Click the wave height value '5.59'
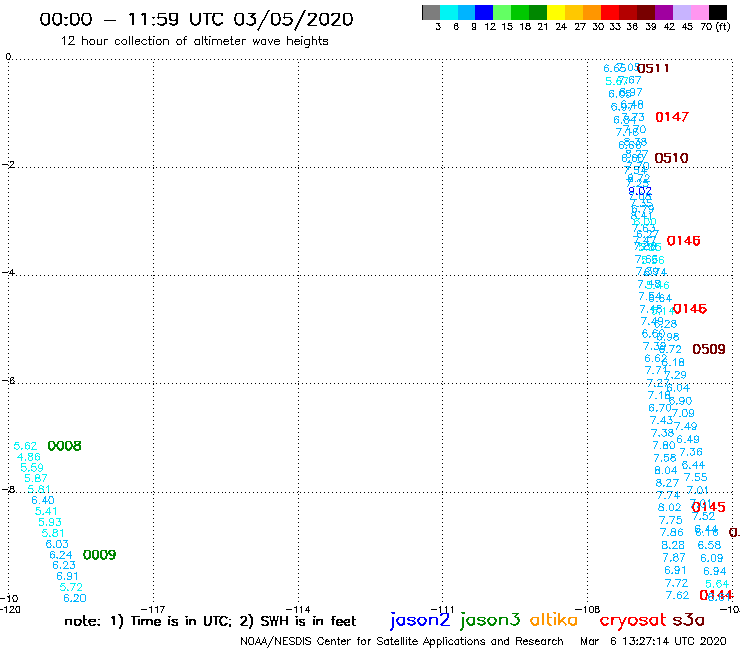The image size is (740, 650). click(32, 468)
